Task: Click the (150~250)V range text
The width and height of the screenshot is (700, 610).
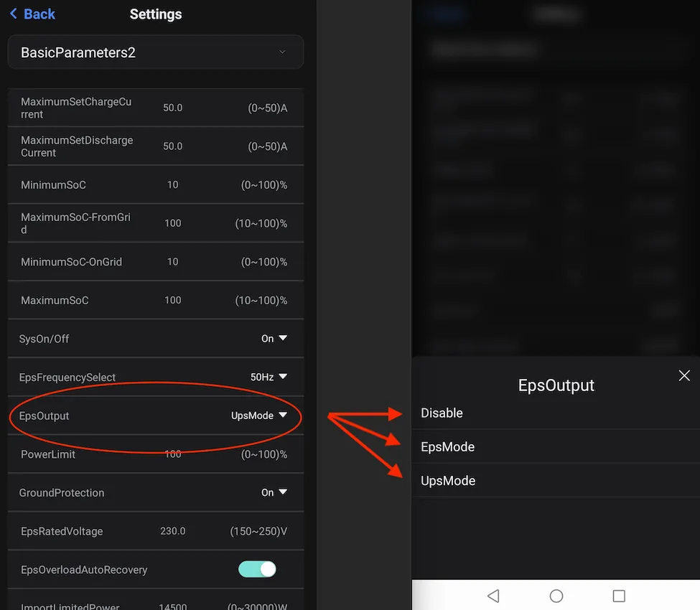Action: pos(258,531)
